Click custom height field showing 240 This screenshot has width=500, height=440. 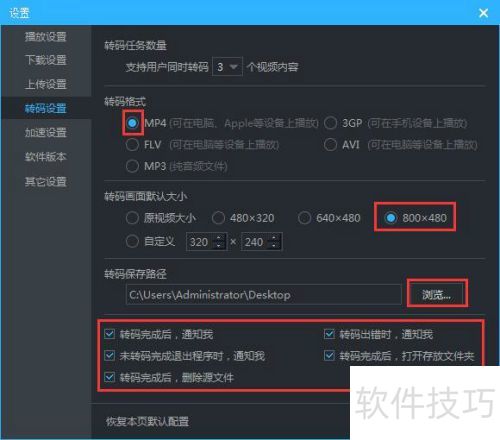click(x=255, y=242)
